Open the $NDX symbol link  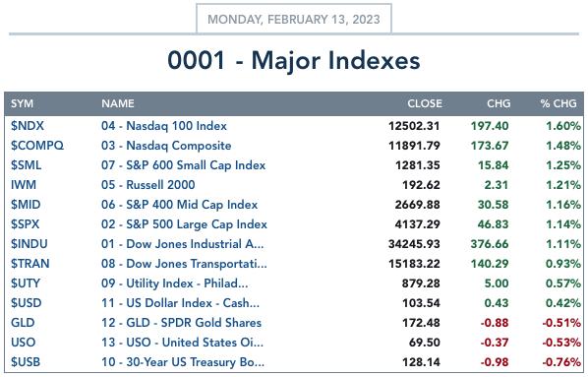(x=28, y=126)
